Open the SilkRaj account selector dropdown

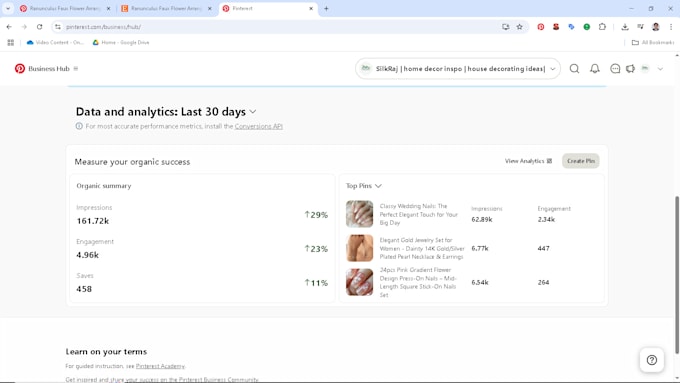click(458, 69)
